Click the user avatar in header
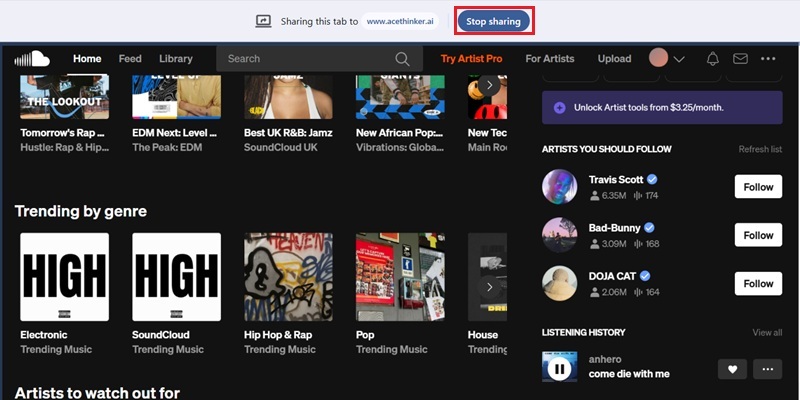Image resolution: width=800 pixels, height=400 pixels. [x=658, y=58]
